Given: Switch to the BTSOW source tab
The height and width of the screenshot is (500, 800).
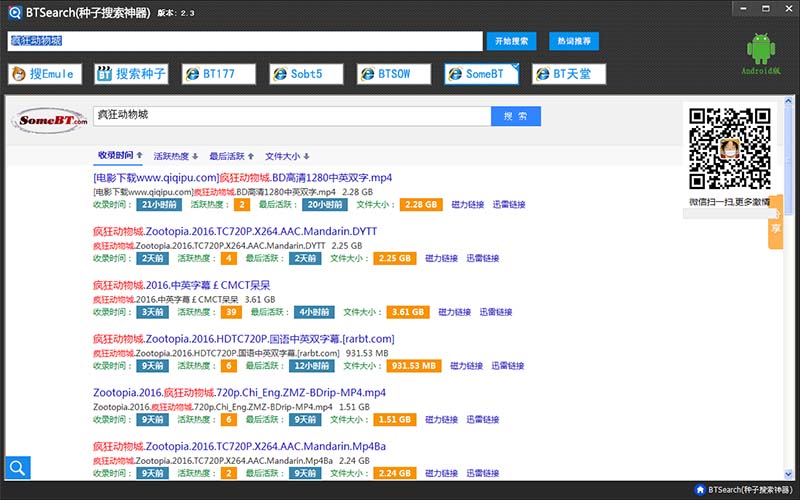Looking at the screenshot, I should pos(394,74).
